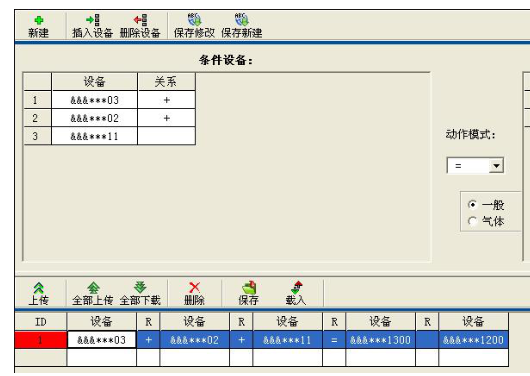
Task: Click row header 1 in the condition table
Action: [x=38, y=100]
